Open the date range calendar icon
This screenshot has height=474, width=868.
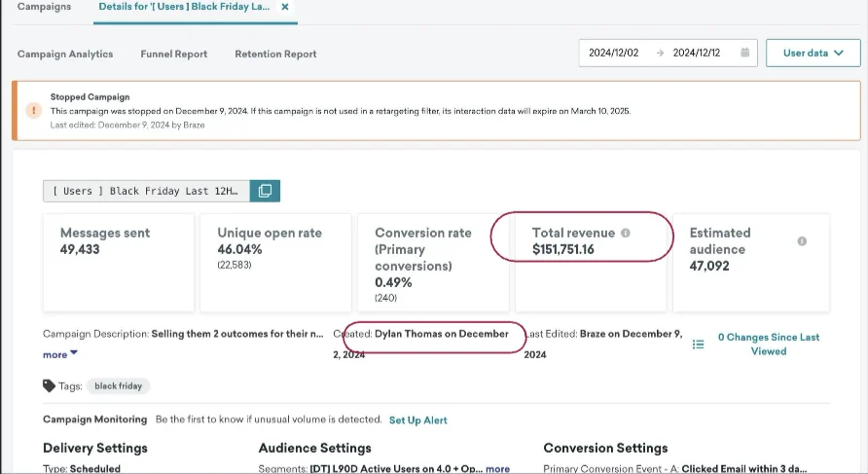[745, 53]
